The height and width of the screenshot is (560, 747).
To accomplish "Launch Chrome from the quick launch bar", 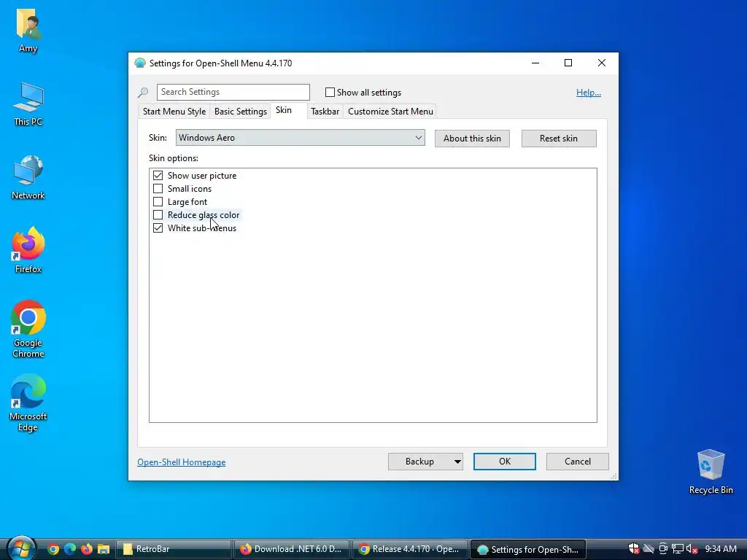I will click(x=53, y=549).
